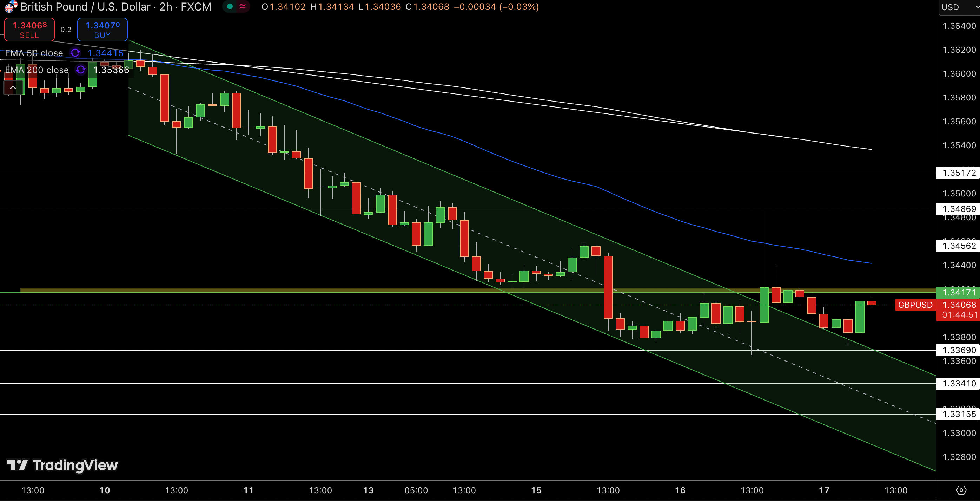Click the high price H1.34134 value

pos(332,7)
